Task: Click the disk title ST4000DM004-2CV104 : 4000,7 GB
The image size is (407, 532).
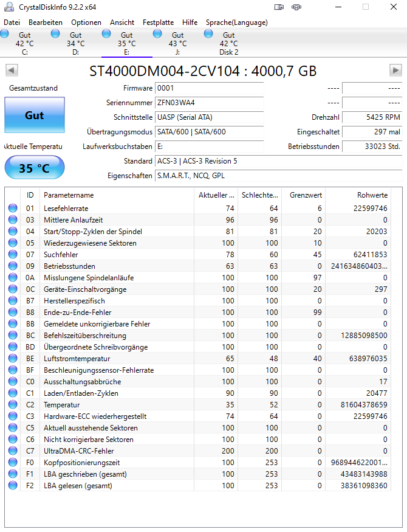Action: coord(203,71)
